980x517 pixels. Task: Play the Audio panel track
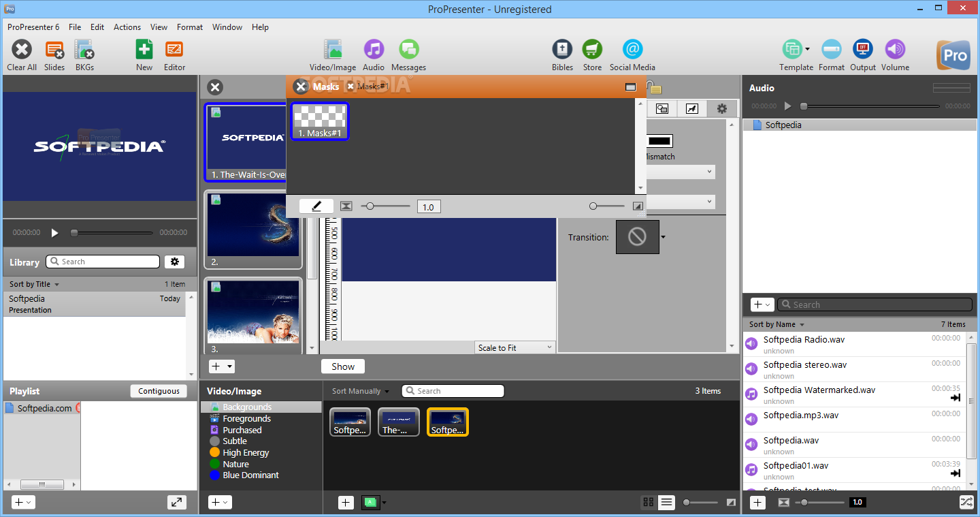[788, 106]
